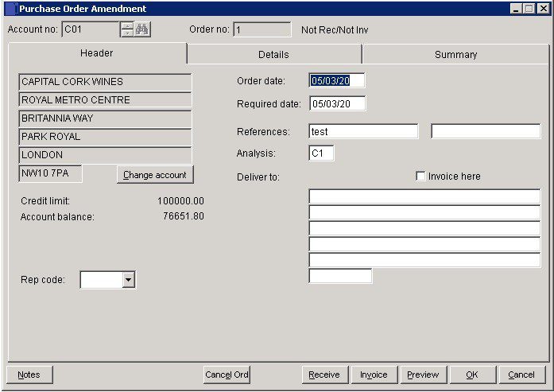Open Notes for this order
The width and height of the screenshot is (554, 392).
(x=29, y=375)
